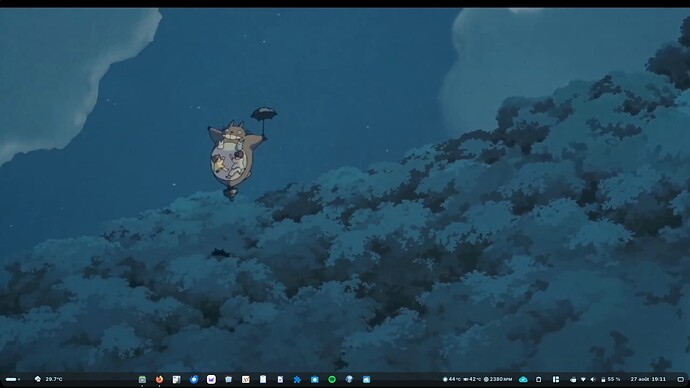Screen dimensions: 690x388
Task: Open the calendar clock 27 août 19:11
Action: [x=648, y=379]
